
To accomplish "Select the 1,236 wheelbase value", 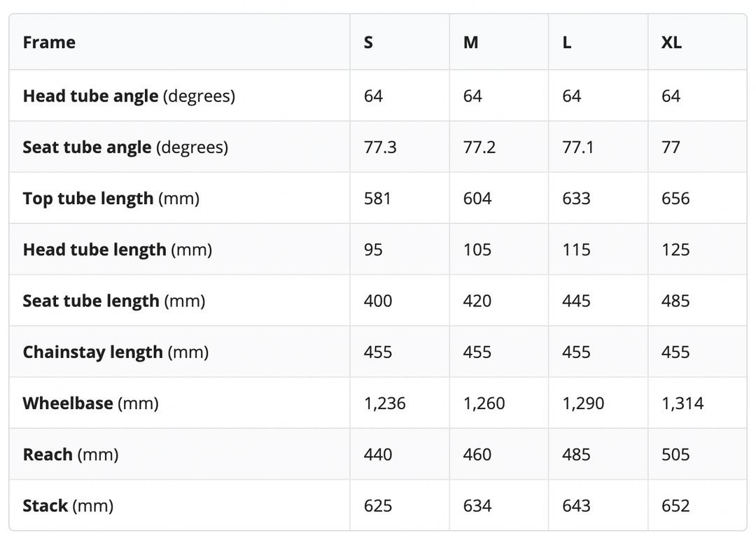I will [x=384, y=404].
